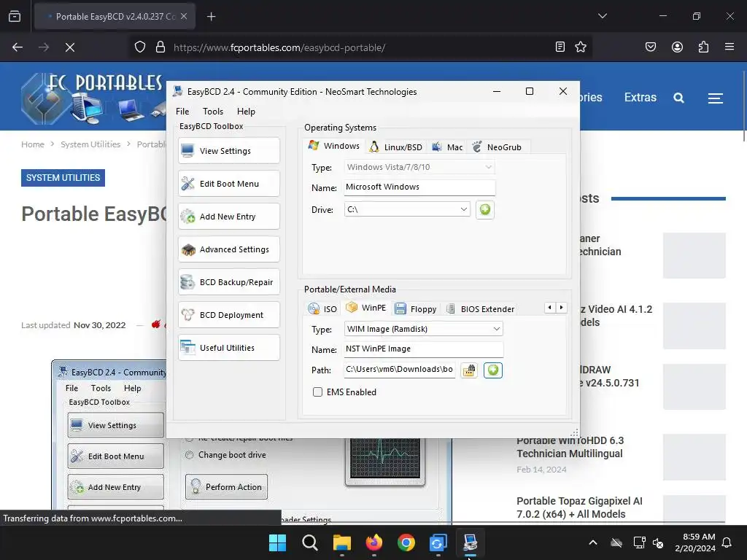Go to Home breadcrumb link

[33, 144]
